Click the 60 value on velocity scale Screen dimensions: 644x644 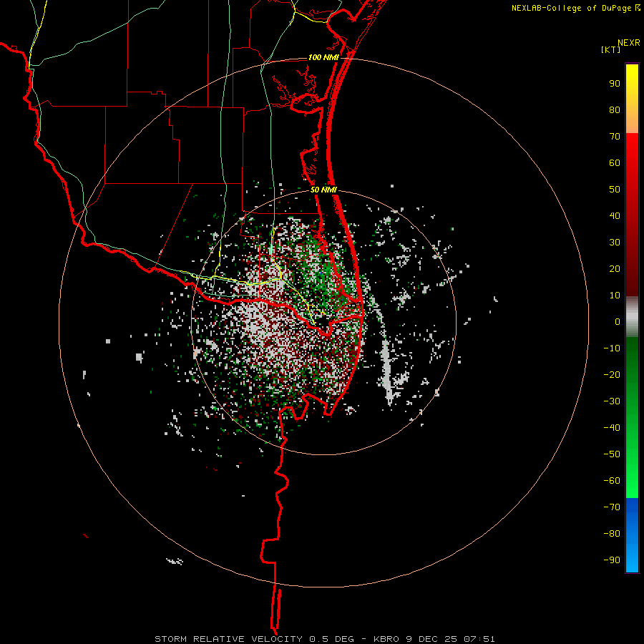615,163
